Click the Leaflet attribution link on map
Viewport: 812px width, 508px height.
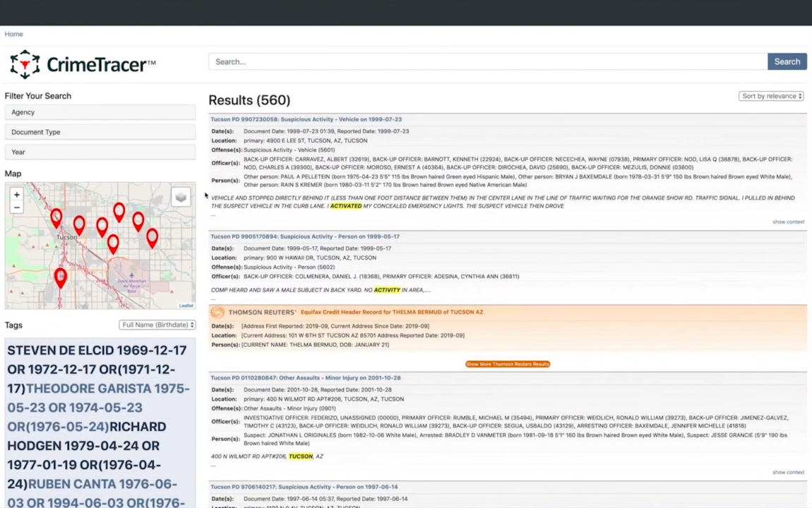pyautogui.click(x=186, y=306)
